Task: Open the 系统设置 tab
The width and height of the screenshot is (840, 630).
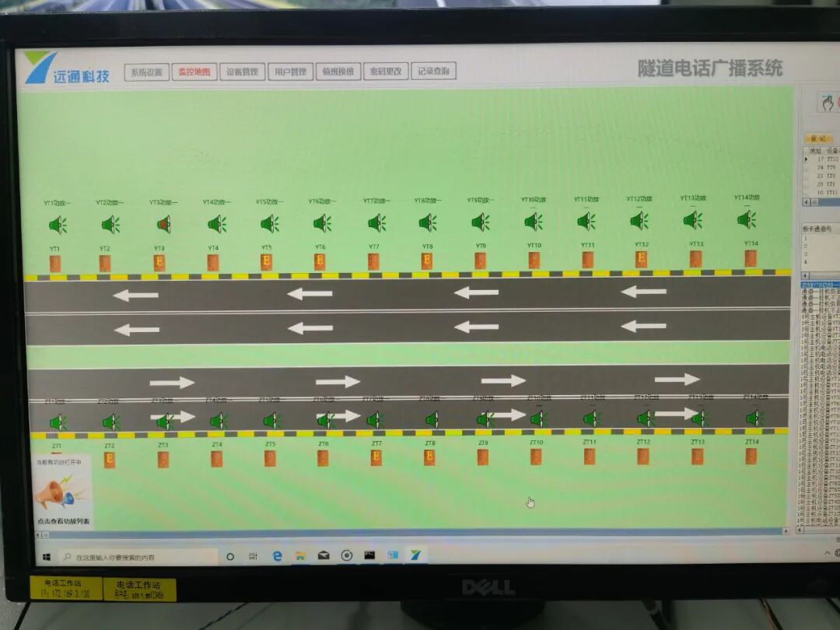Action: 147,72
